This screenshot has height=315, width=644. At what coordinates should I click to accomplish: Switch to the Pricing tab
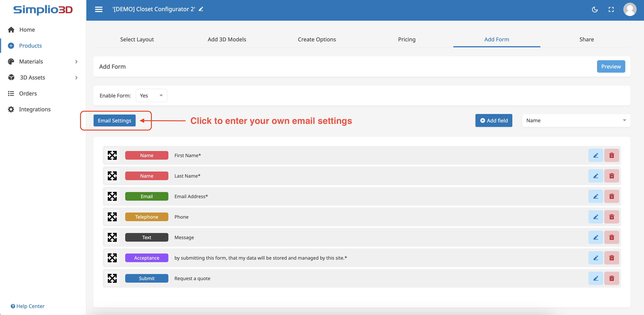click(407, 40)
